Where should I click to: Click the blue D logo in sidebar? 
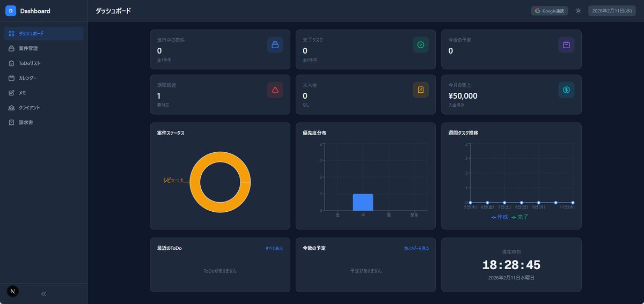pos(11,11)
